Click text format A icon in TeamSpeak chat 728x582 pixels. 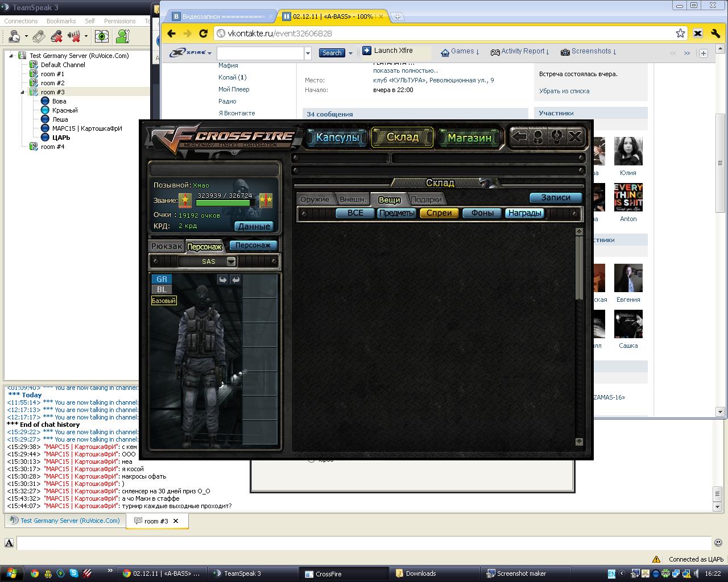click(x=9, y=543)
